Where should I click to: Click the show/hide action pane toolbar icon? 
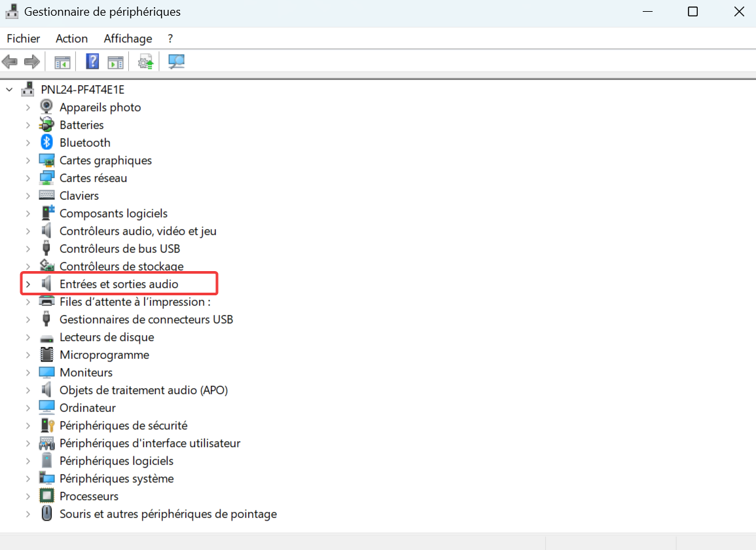(115, 62)
